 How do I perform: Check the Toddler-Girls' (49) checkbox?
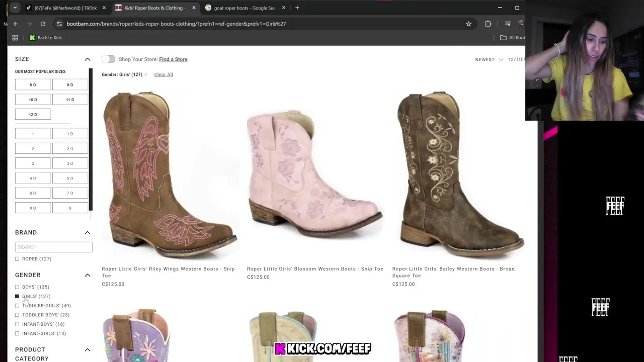pos(17,306)
